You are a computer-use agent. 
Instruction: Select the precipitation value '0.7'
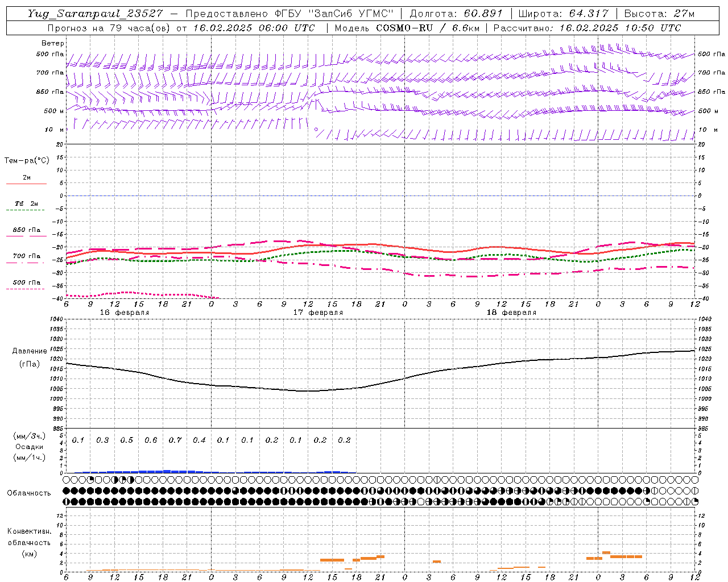175,440
